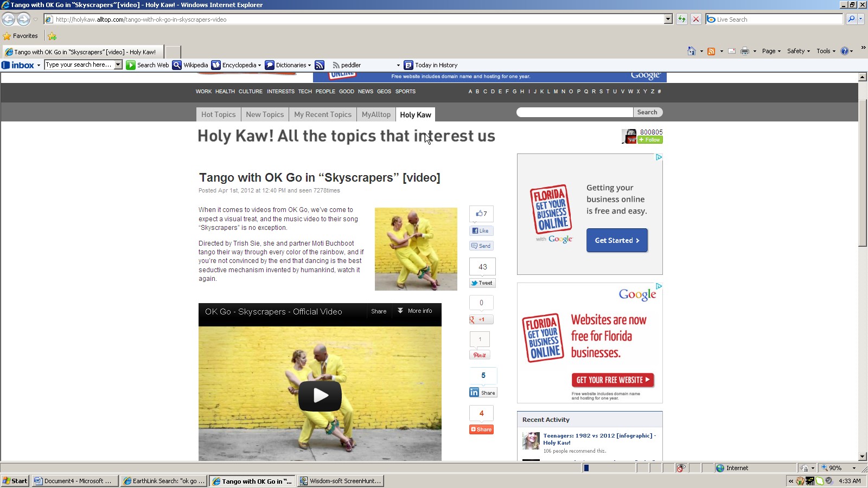Open address bar history dropdown arrow
The width and height of the screenshot is (868, 488).
click(x=668, y=19)
